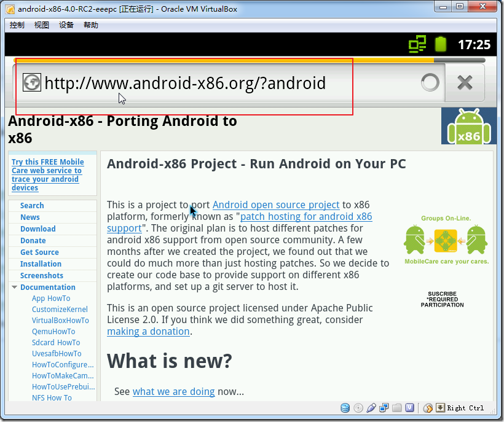Click the MobileCare care your cares caption
Viewport: 504px width, 422px height.
[x=446, y=262]
